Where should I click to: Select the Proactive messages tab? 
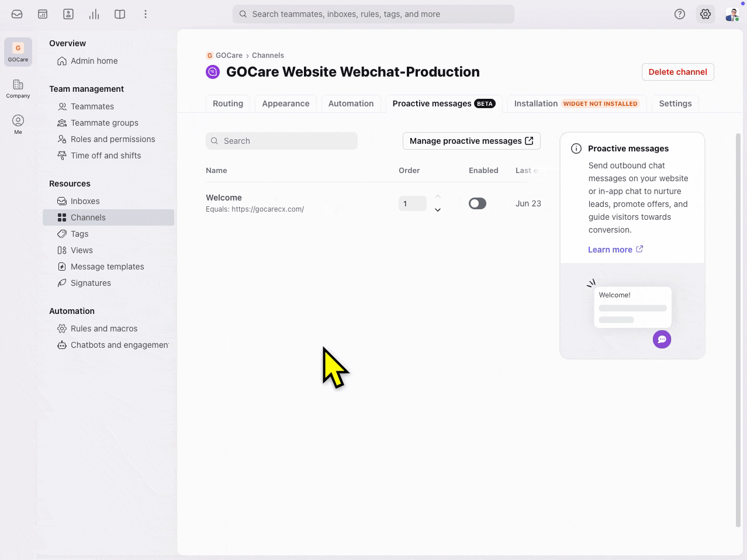pyautogui.click(x=444, y=103)
